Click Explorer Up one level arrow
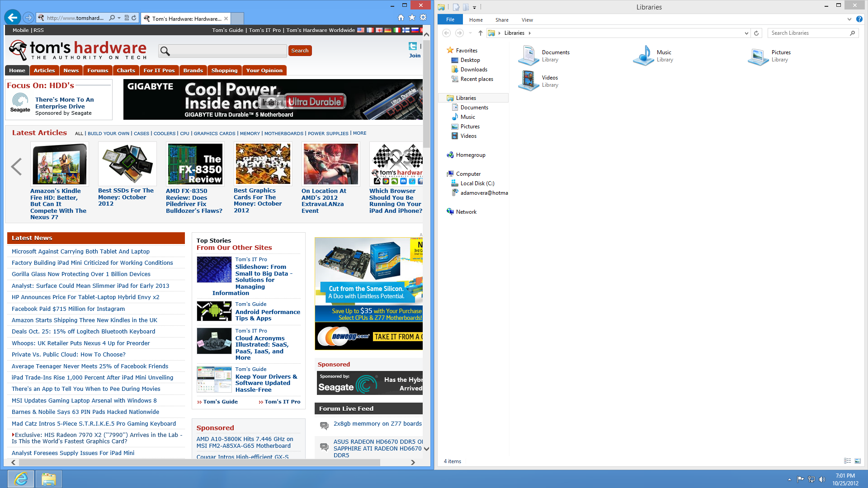The height and width of the screenshot is (488, 868). click(x=481, y=33)
